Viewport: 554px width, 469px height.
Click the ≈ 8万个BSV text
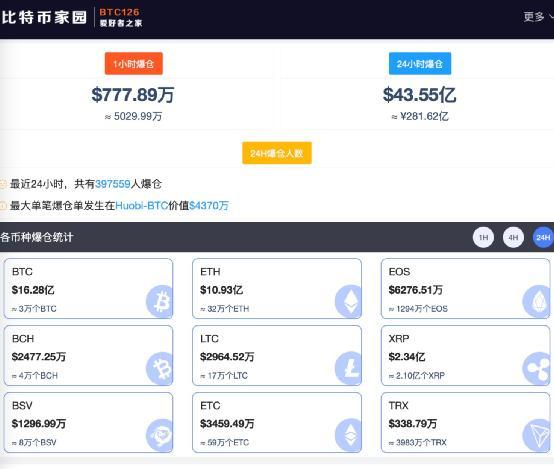coord(34,442)
